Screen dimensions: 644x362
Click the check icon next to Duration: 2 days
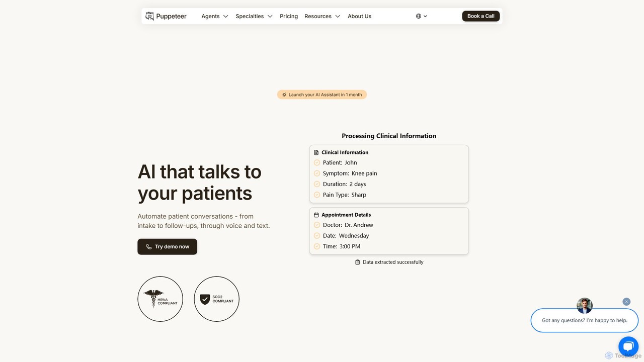317,184
